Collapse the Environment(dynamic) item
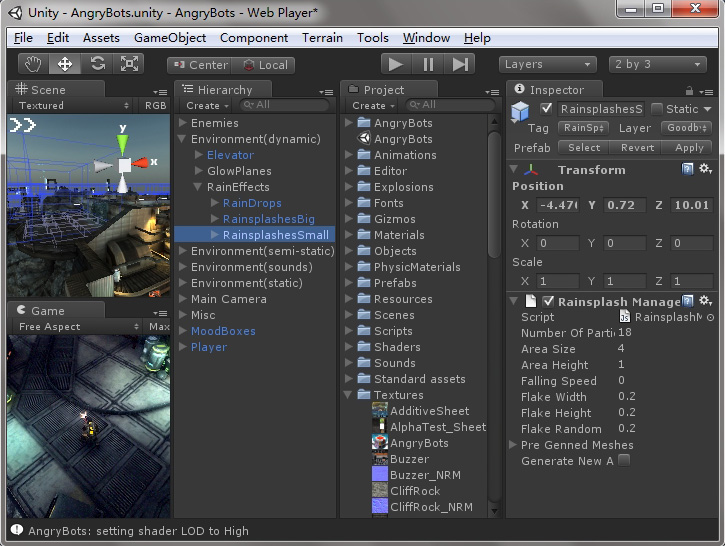 pos(182,139)
